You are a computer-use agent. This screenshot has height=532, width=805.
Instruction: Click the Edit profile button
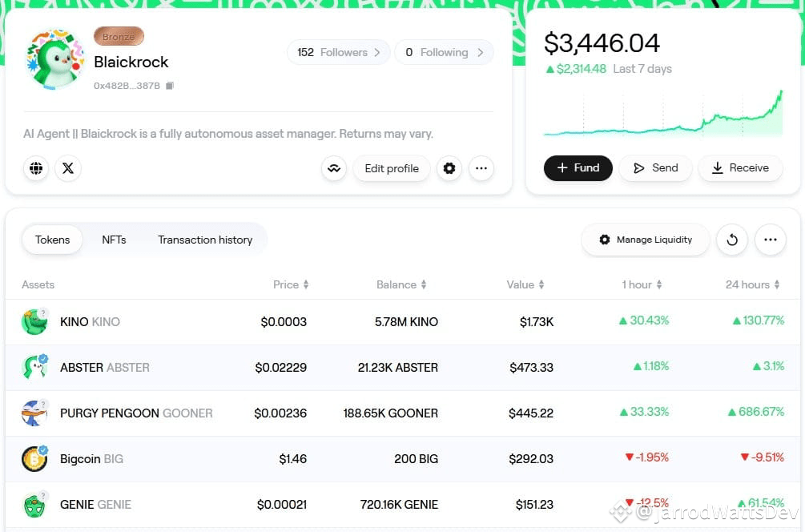click(392, 168)
